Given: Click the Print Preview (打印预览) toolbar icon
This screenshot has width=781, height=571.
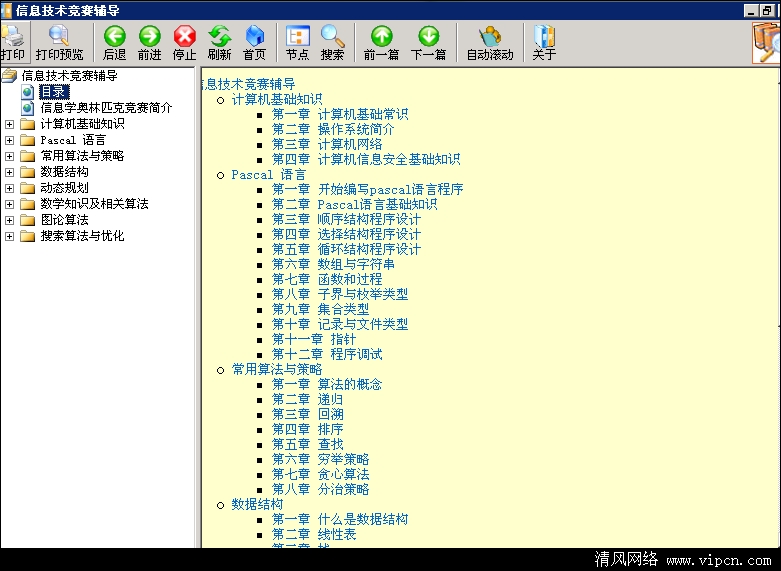Looking at the screenshot, I should (x=59, y=37).
